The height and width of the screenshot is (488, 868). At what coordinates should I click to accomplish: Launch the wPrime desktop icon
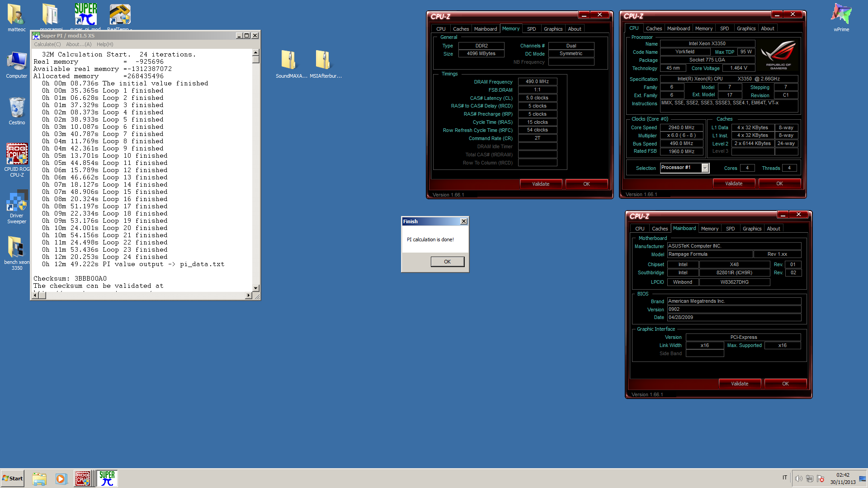click(x=841, y=18)
